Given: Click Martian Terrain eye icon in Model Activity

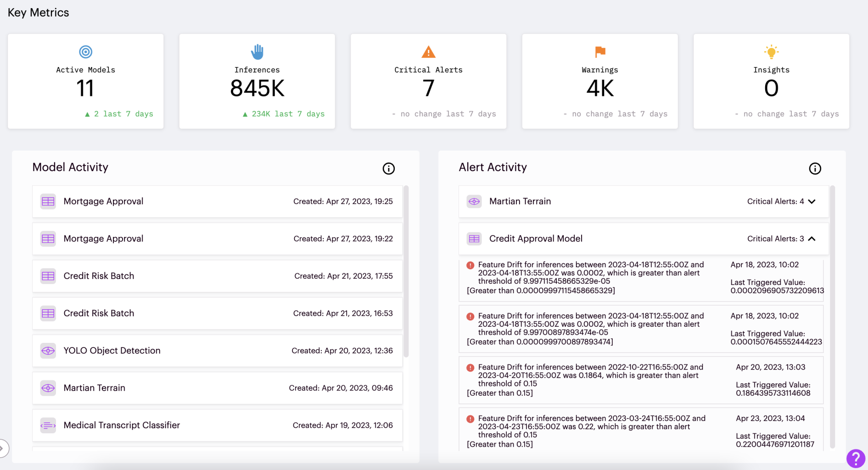Looking at the screenshot, I should click(48, 388).
